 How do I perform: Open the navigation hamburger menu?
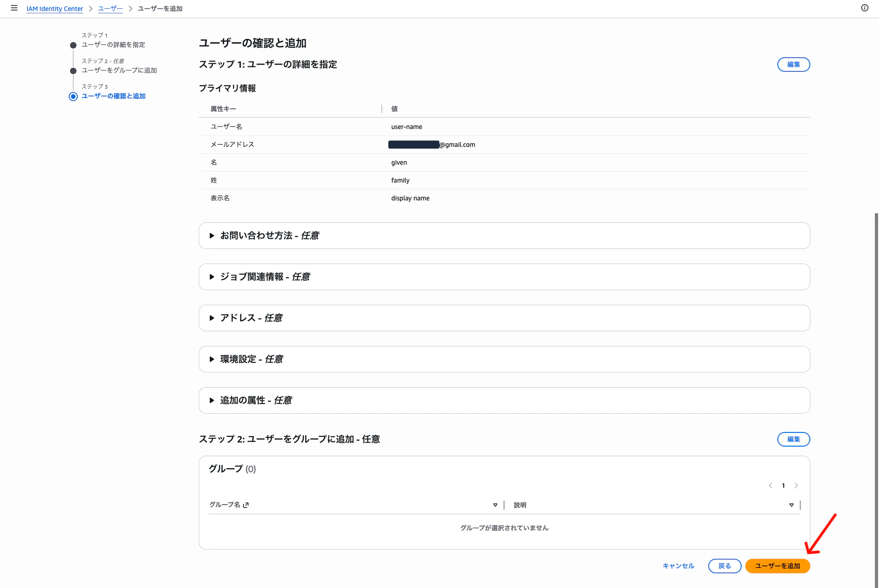click(x=14, y=8)
